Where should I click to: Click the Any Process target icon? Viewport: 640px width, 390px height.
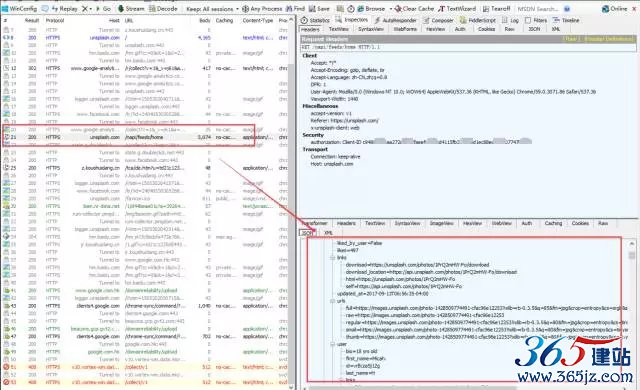(245, 9)
